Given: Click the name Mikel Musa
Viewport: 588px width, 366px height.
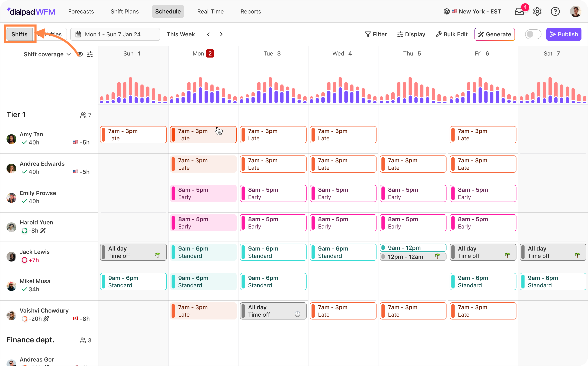Looking at the screenshot, I should tap(35, 281).
